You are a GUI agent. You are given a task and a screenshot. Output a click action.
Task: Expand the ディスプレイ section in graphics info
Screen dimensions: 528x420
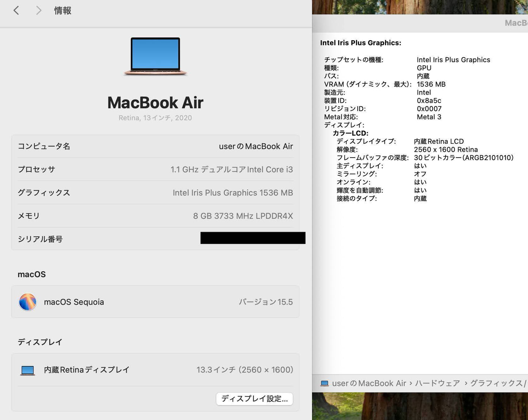click(344, 125)
